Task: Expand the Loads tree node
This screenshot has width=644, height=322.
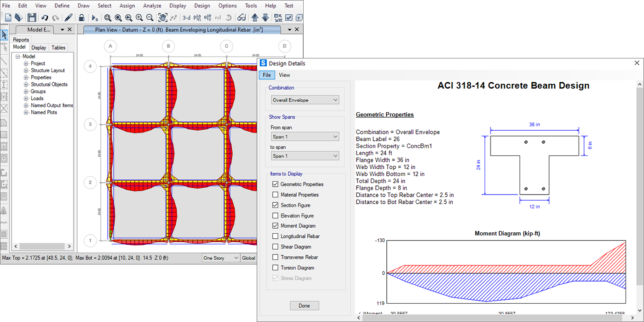Action: [26, 98]
